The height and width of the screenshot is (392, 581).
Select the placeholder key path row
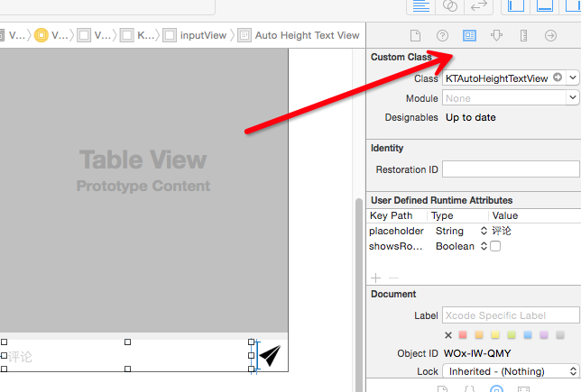(396, 231)
